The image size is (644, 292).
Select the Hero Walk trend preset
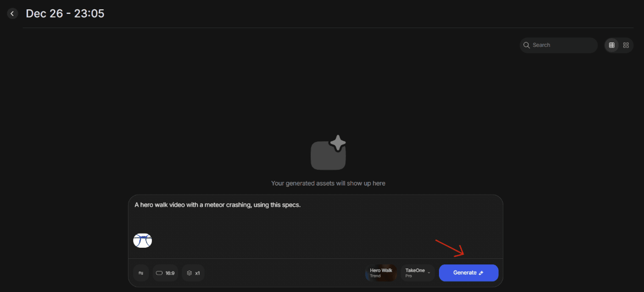381,273
